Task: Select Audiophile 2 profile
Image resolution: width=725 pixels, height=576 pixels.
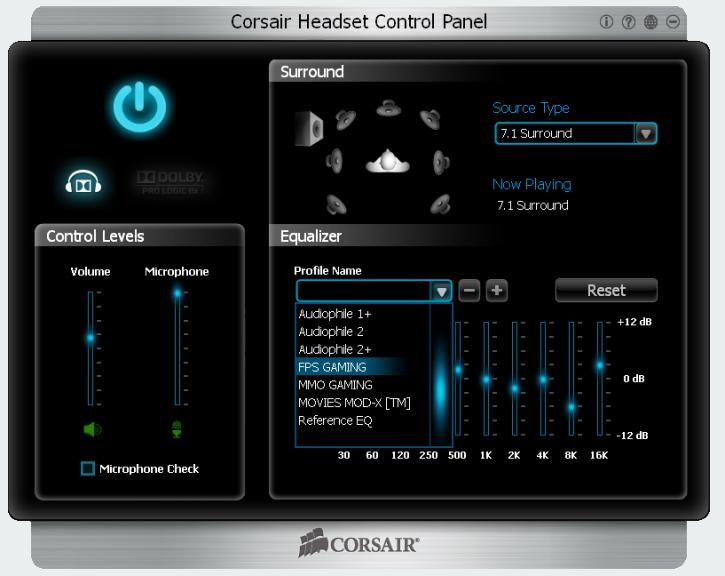Action: (x=362, y=331)
